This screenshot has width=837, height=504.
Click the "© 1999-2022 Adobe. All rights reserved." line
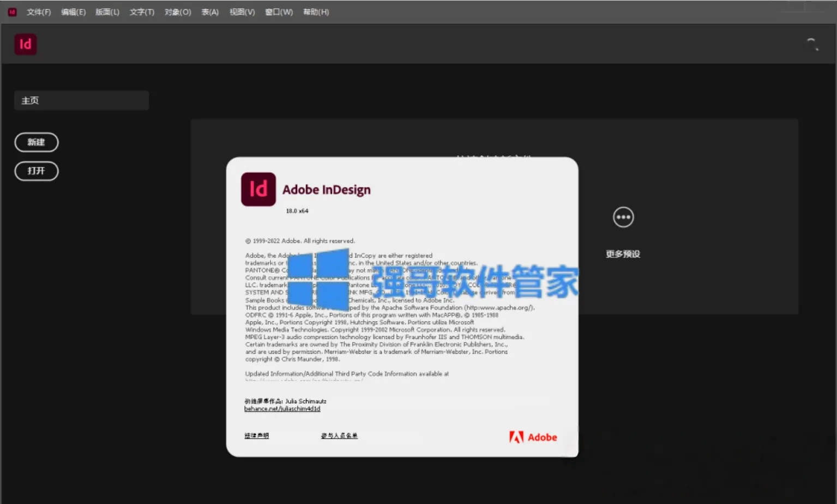(x=300, y=241)
